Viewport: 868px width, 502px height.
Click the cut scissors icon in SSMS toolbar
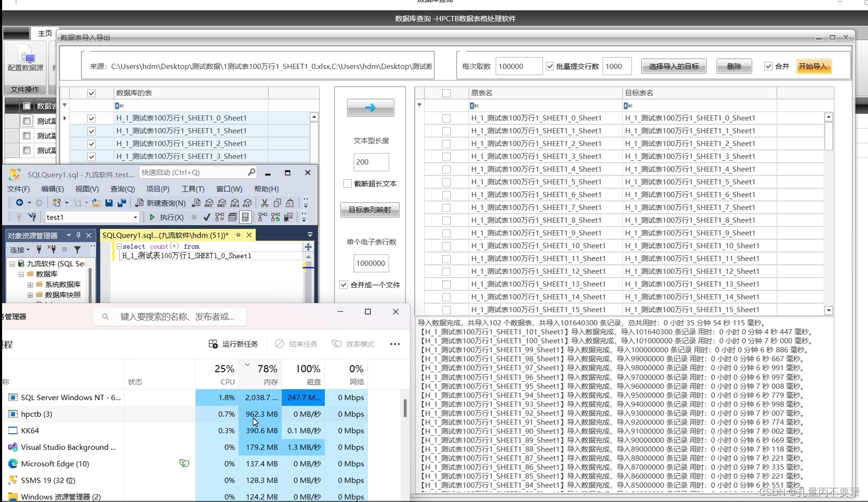click(264, 203)
